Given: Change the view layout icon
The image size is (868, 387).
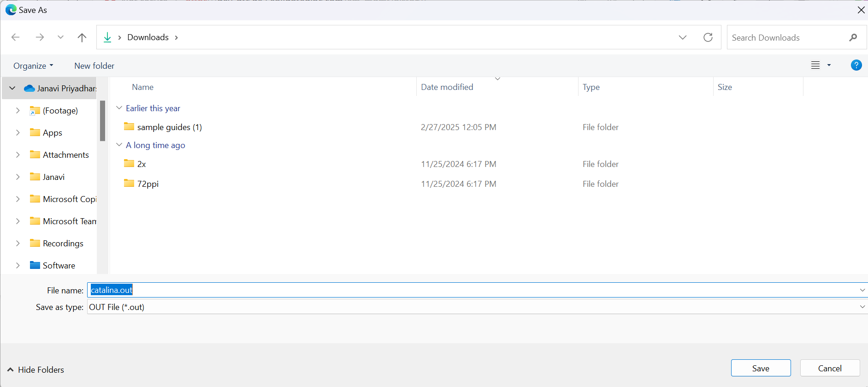Looking at the screenshot, I should click(815, 65).
